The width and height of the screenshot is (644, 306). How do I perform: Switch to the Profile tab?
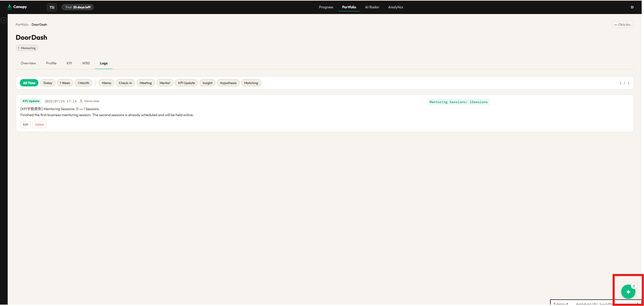(x=51, y=63)
